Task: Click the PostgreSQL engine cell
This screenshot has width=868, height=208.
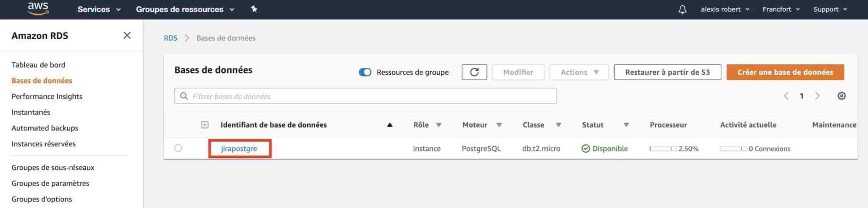Action: point(481,149)
